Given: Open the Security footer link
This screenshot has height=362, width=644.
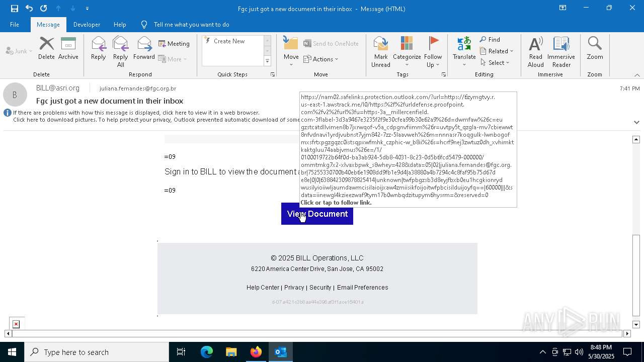Looking at the screenshot, I should 320,288.
